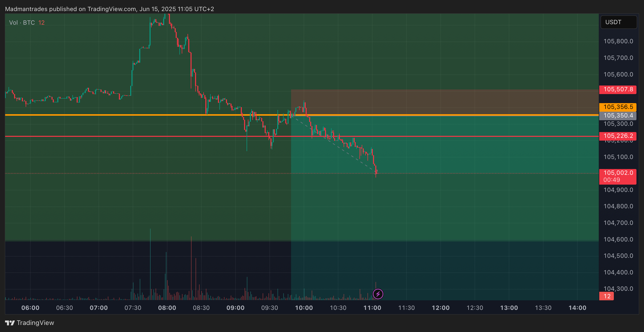Click the 105,700.0 price axis label
The width and height of the screenshot is (644, 332).
618,58
